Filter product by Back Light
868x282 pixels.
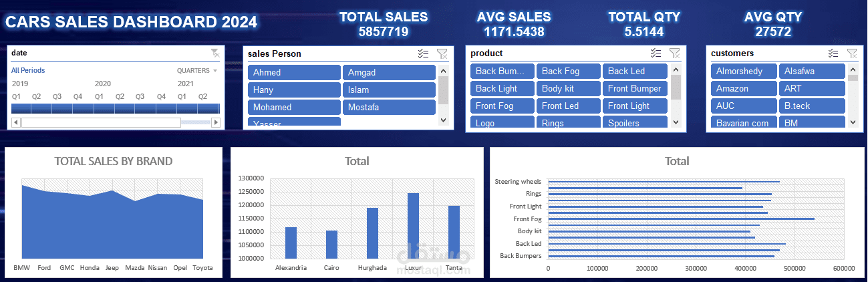(502, 88)
